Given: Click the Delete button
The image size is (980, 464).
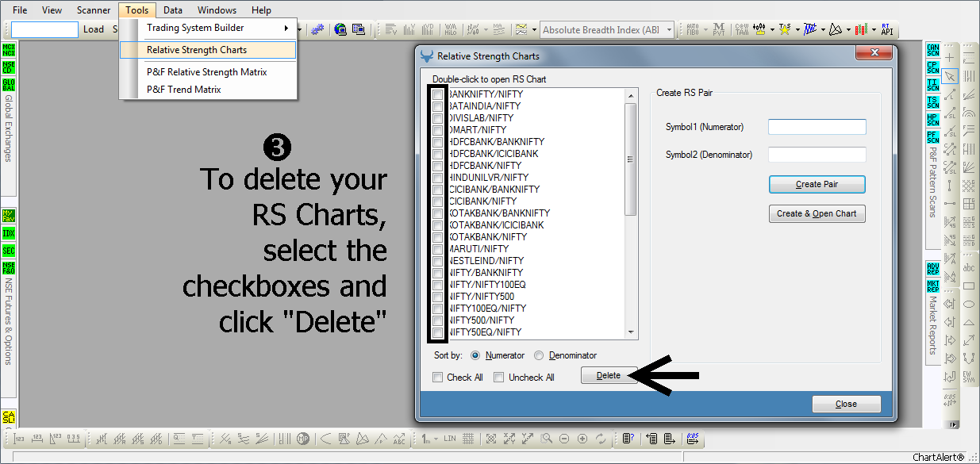Looking at the screenshot, I should click(x=609, y=375).
